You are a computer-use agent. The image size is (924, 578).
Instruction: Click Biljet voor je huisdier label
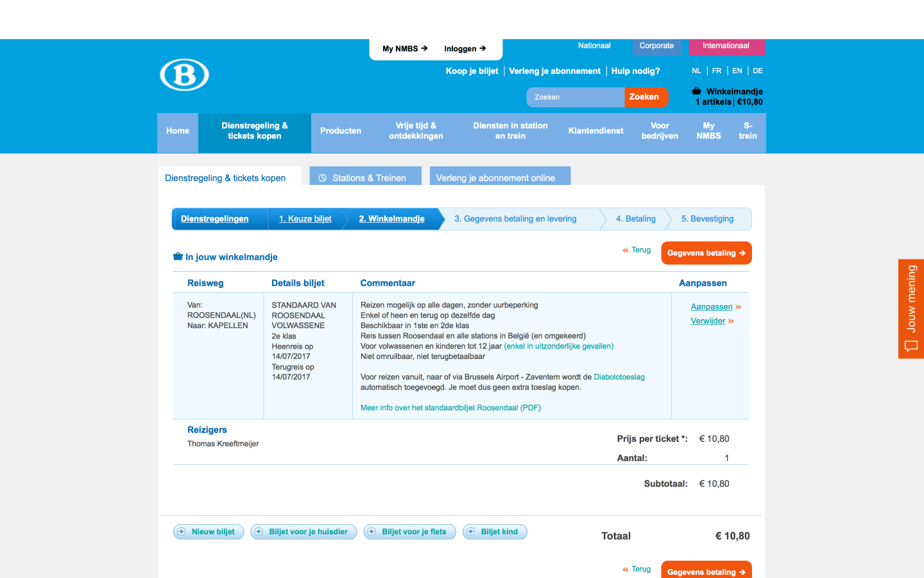309,532
